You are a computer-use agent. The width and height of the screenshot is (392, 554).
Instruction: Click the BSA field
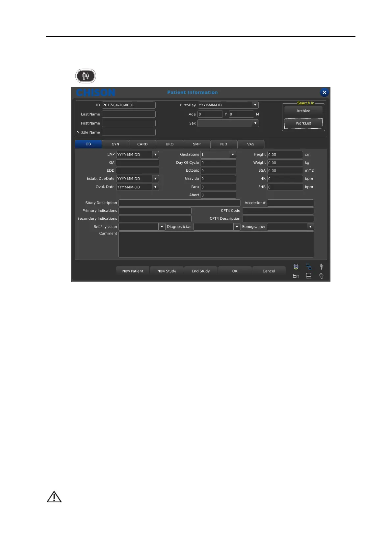tap(285, 171)
